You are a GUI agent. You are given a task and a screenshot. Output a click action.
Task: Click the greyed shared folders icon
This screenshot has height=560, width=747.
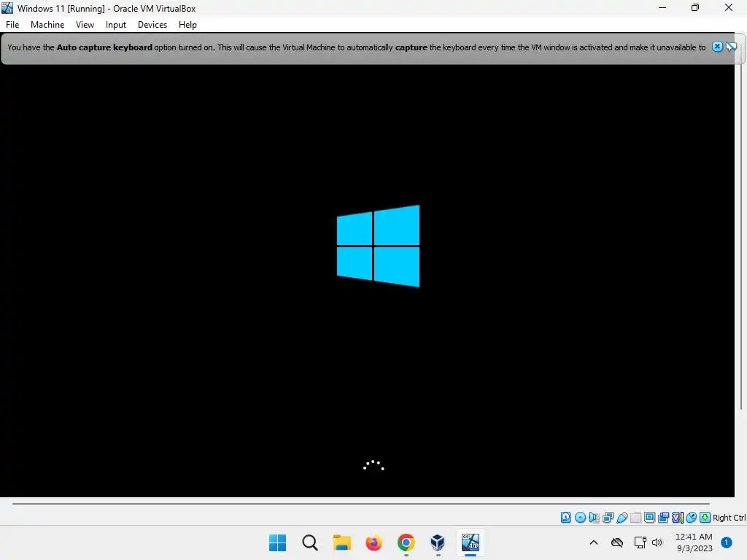pos(635,518)
